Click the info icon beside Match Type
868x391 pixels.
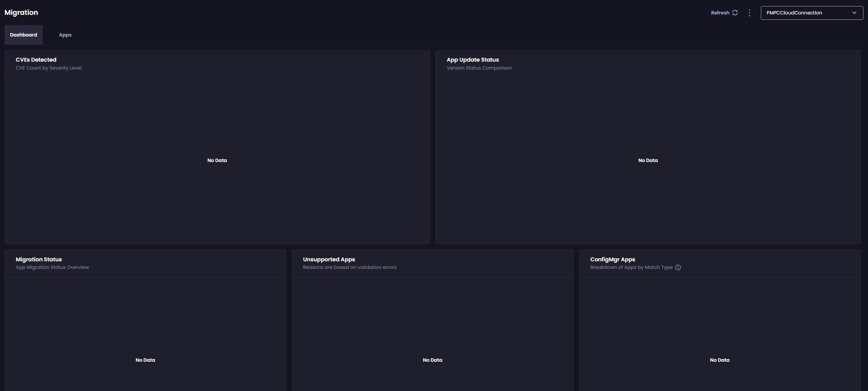tap(678, 267)
